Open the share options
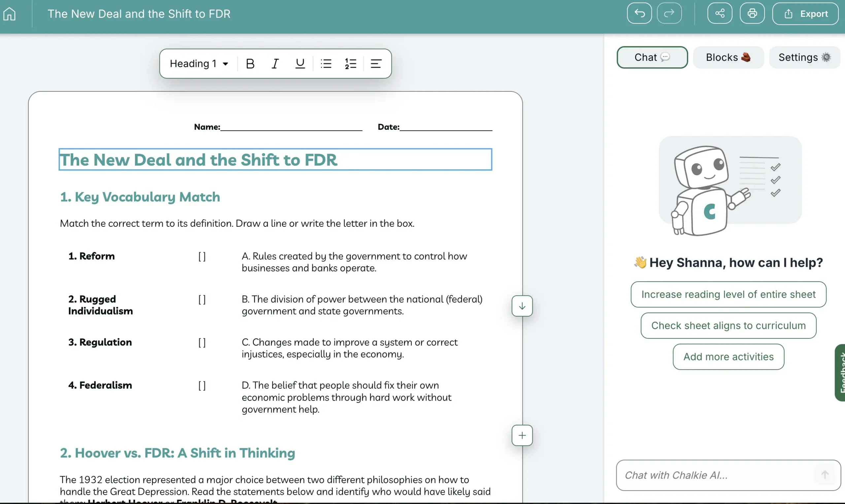 click(x=719, y=14)
